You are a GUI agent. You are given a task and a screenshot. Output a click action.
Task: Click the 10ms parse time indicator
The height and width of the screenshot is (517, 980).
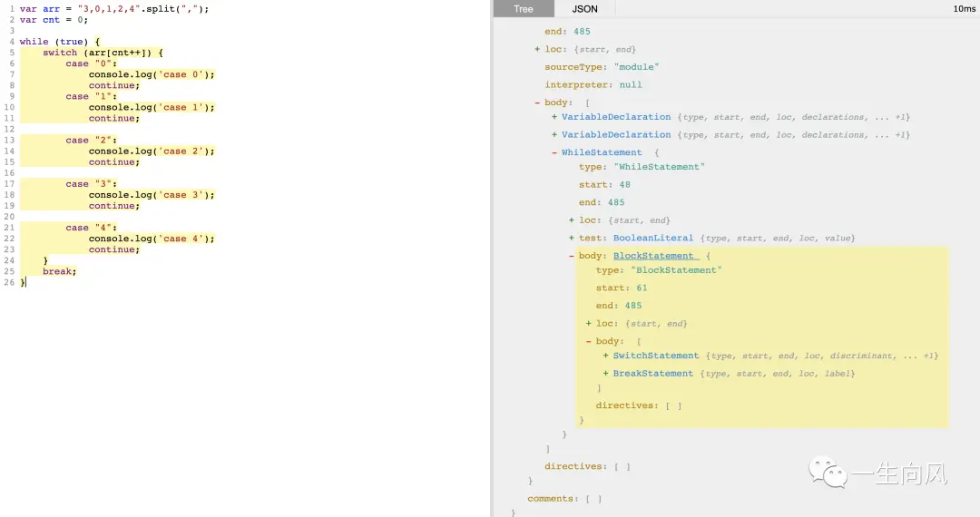(x=964, y=9)
